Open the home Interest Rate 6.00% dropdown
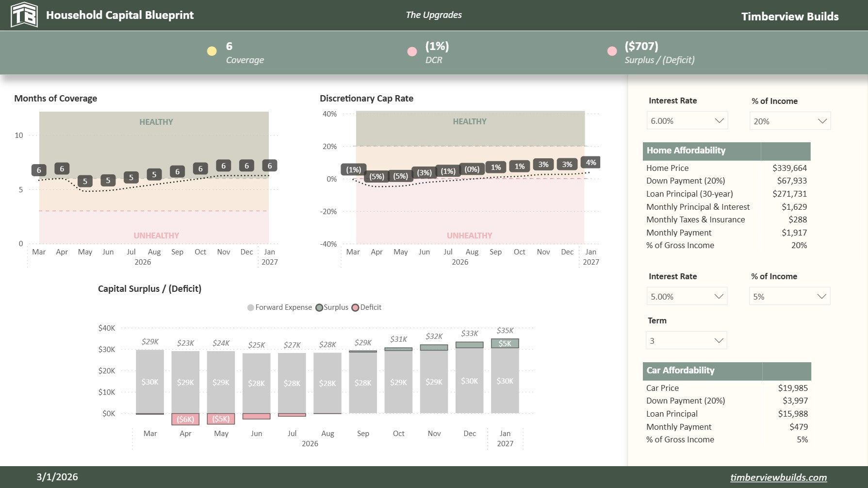 [x=687, y=121]
